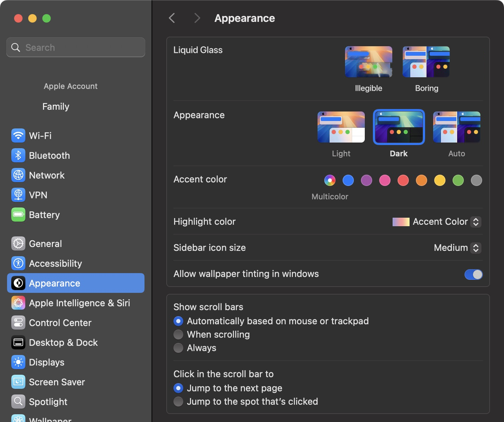Open Control Center via its icon
504x422 pixels.
[x=18, y=322]
